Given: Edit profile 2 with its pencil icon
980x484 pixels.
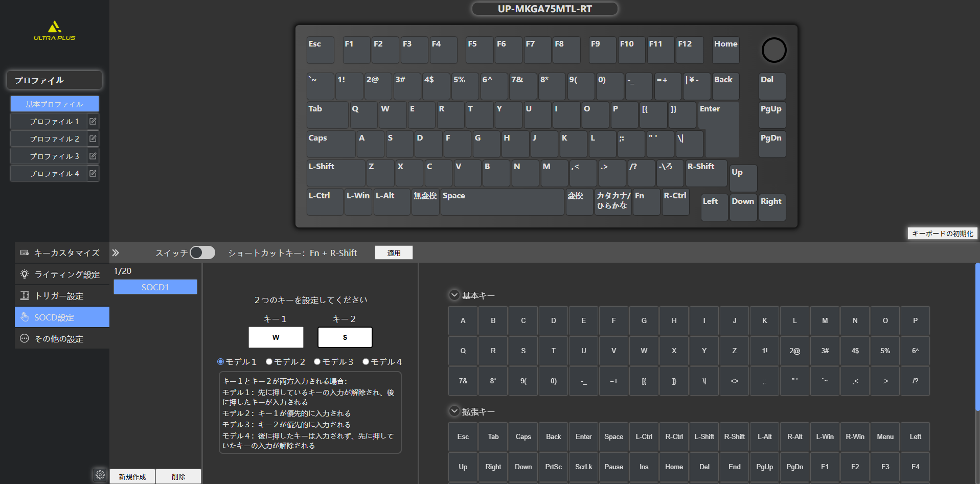Looking at the screenshot, I should coord(93,139).
